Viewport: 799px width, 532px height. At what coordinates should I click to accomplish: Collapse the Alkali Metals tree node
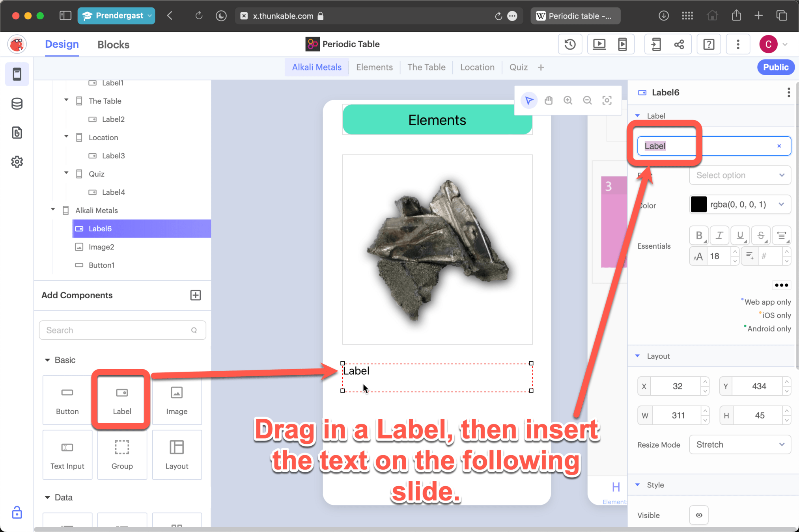click(53, 210)
